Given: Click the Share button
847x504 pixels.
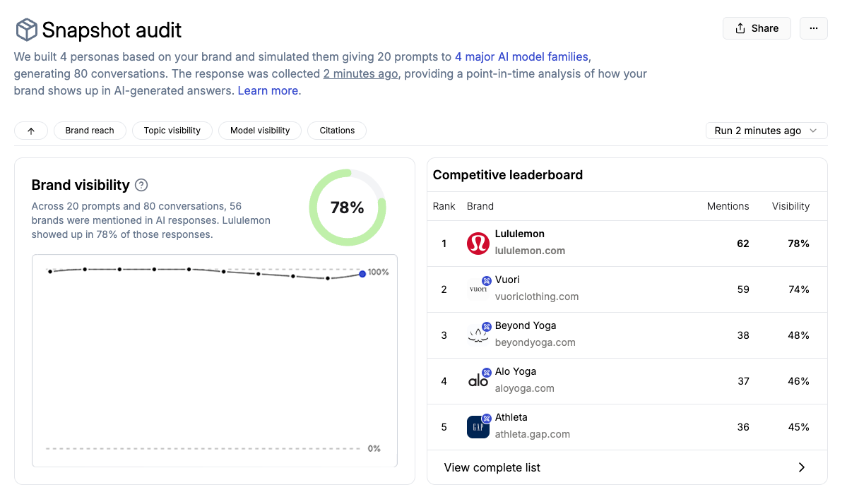Looking at the screenshot, I should coord(757,29).
